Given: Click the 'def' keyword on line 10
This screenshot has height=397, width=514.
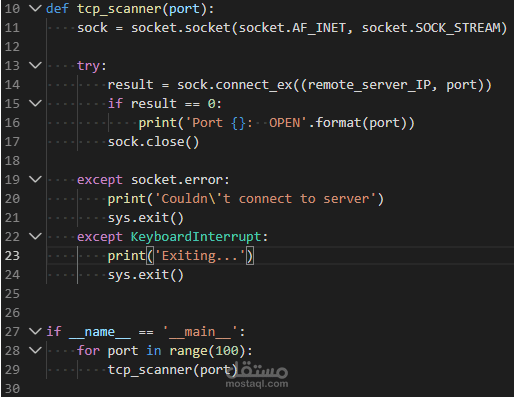Looking at the screenshot, I should click(57, 9).
